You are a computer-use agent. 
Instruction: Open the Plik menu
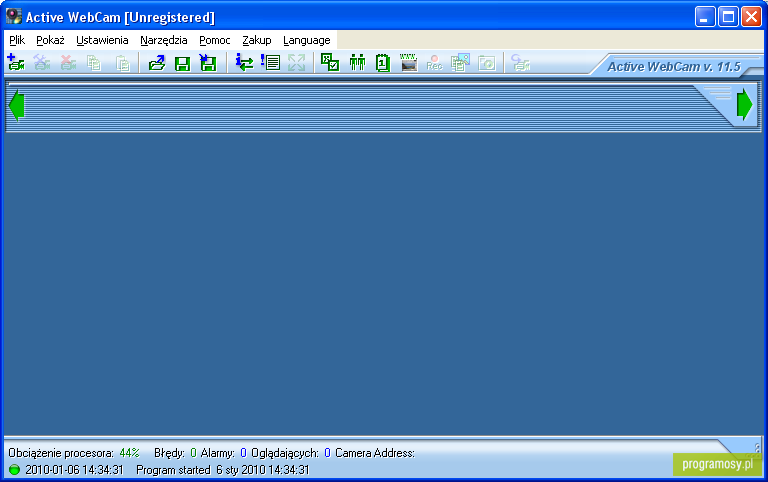click(17, 40)
